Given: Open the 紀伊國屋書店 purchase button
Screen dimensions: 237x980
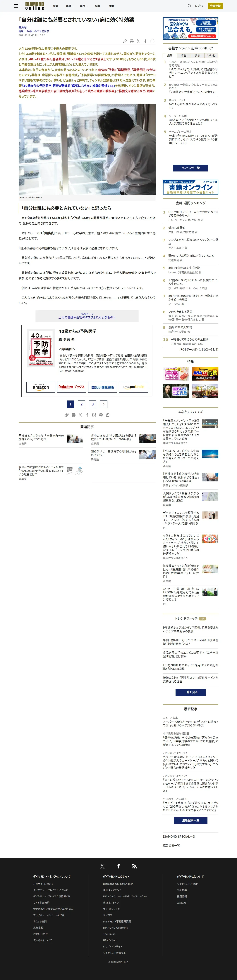Looking at the screenshot, I should (102, 387).
